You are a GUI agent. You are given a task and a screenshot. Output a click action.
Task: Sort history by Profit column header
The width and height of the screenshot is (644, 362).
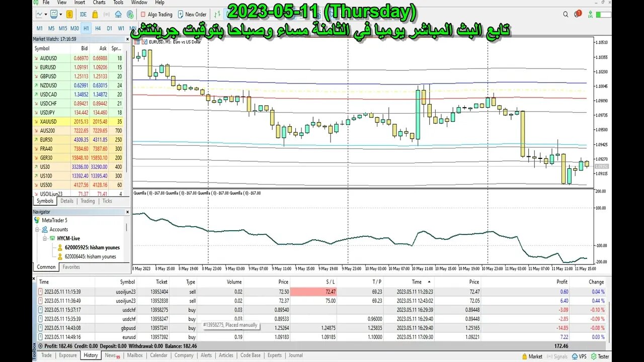pyautogui.click(x=562, y=282)
